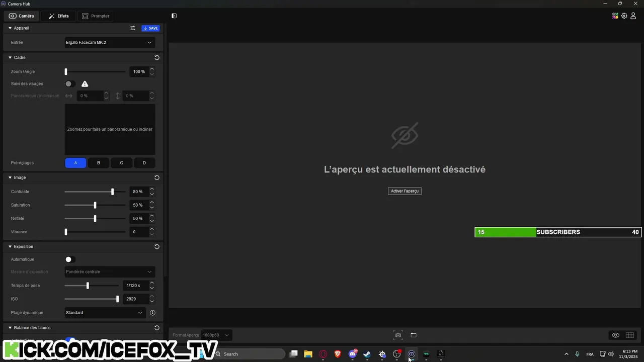Collapse the Balance des blancs section
The height and width of the screenshot is (362, 644).
(10, 328)
